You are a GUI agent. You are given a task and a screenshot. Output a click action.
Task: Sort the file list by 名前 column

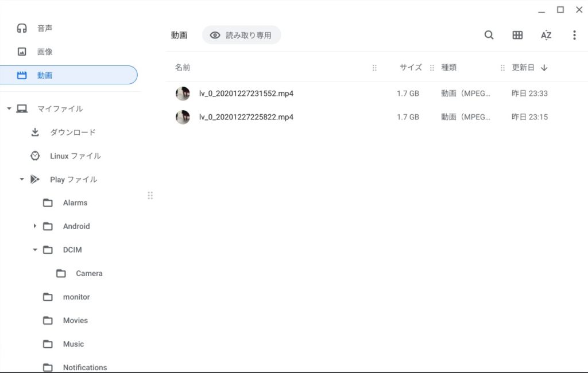183,68
